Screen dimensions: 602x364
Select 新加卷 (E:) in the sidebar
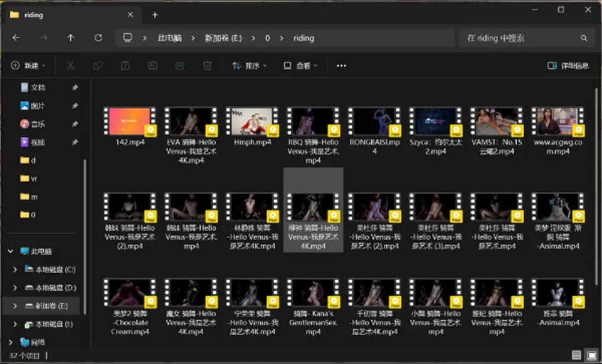point(41,306)
